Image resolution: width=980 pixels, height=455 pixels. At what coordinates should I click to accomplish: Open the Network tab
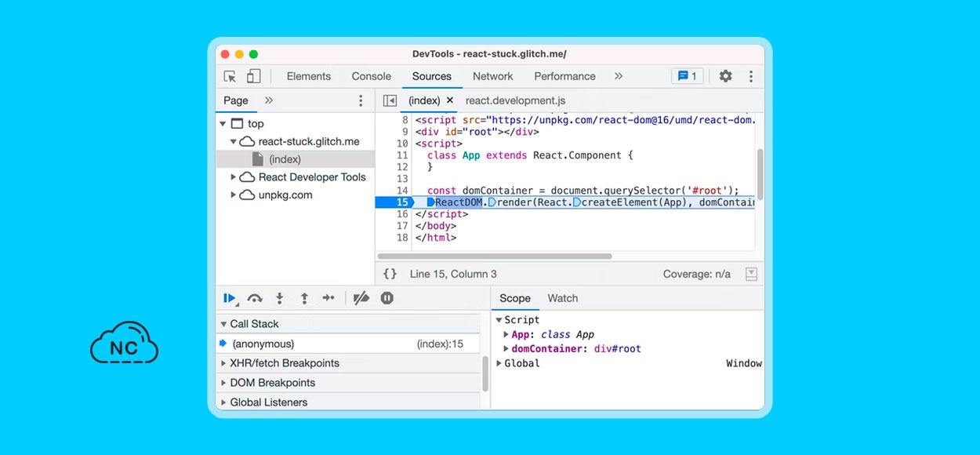(493, 76)
